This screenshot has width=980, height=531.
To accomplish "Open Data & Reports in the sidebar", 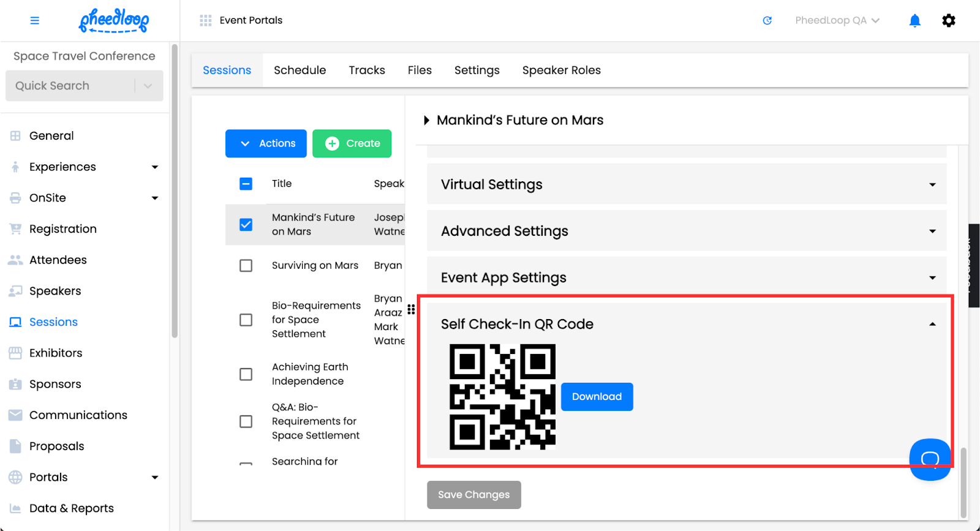I will tap(72, 508).
